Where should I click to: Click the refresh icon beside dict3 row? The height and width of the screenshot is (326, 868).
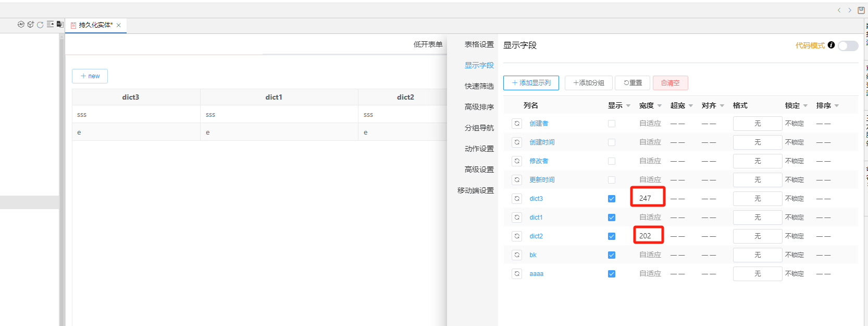click(517, 199)
